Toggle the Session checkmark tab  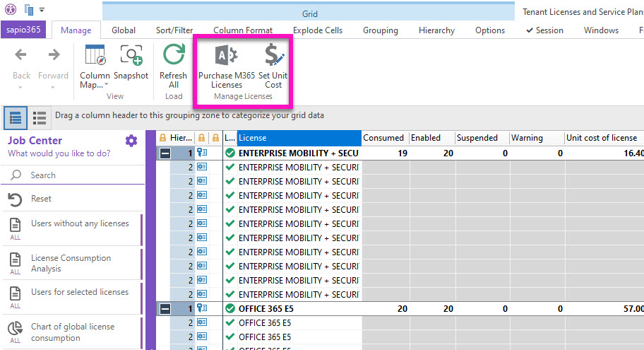pos(544,30)
